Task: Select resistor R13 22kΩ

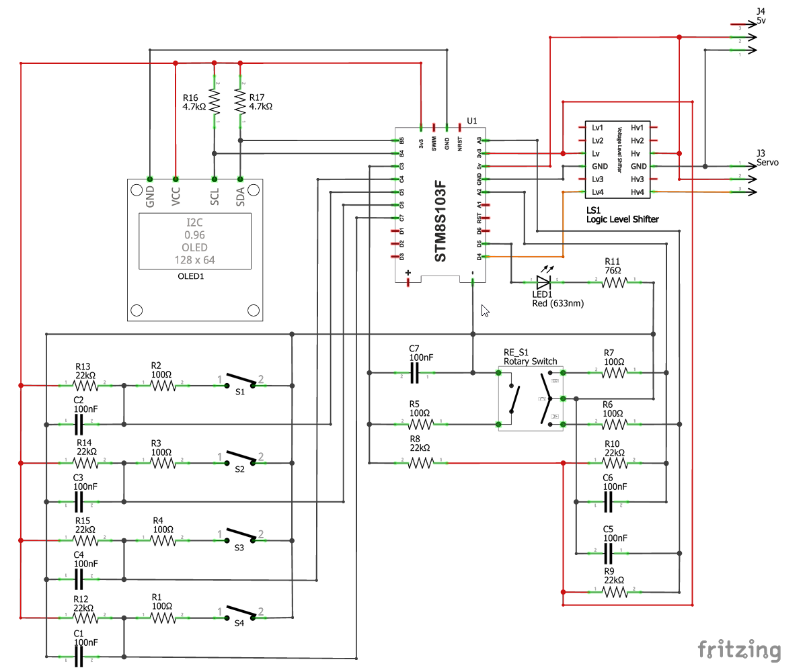Action: pyautogui.click(x=85, y=386)
